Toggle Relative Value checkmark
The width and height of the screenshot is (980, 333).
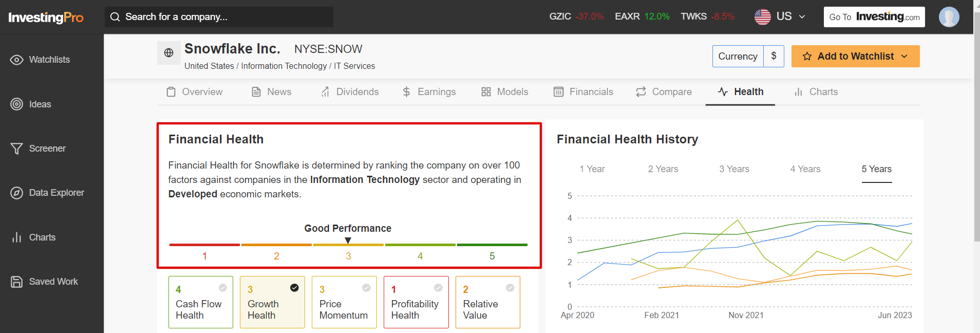tap(510, 288)
